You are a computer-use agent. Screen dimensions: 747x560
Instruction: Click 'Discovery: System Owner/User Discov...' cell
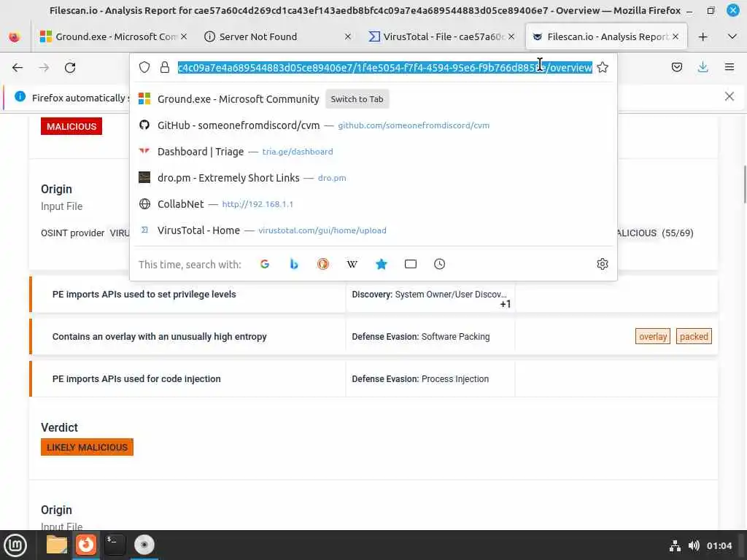click(429, 295)
